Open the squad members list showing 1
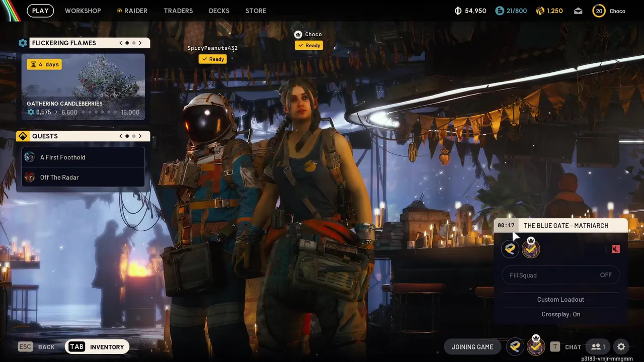This screenshot has height=362, width=644. coord(598,347)
